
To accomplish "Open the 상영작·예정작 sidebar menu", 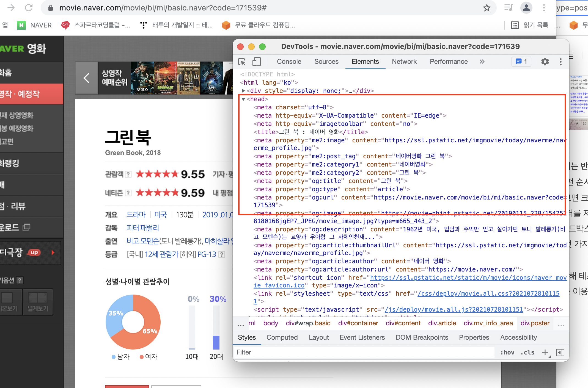I will click(32, 94).
